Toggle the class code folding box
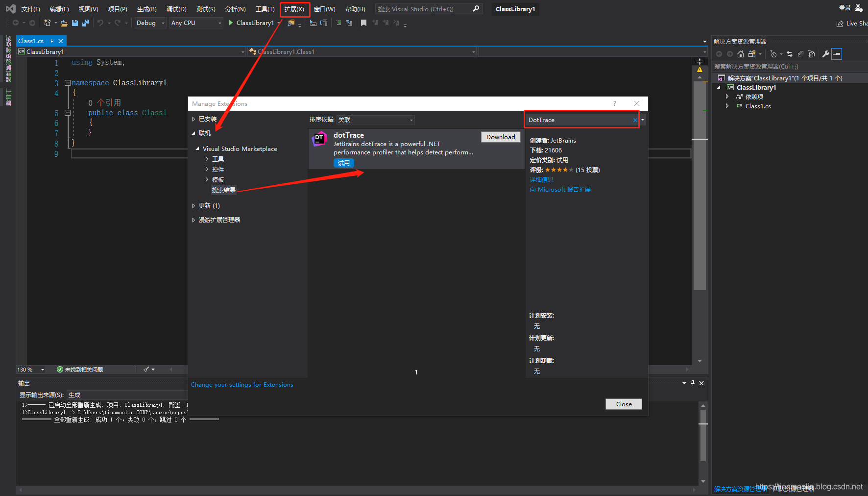Viewport: 868px width, 496px height. pyautogui.click(x=68, y=113)
